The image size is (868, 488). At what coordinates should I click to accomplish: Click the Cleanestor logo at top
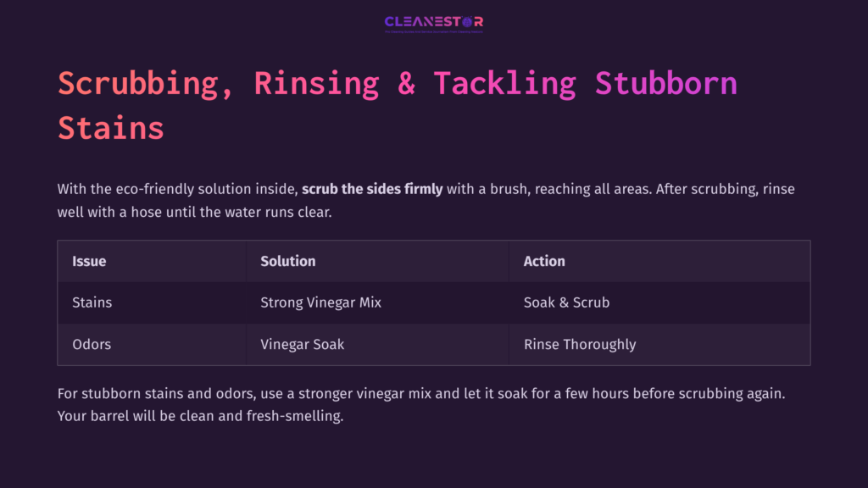[433, 22]
